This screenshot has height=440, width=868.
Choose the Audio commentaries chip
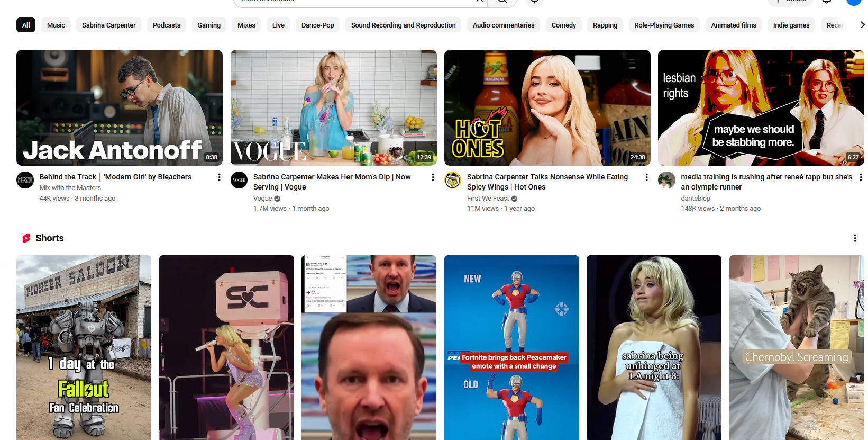click(x=504, y=25)
